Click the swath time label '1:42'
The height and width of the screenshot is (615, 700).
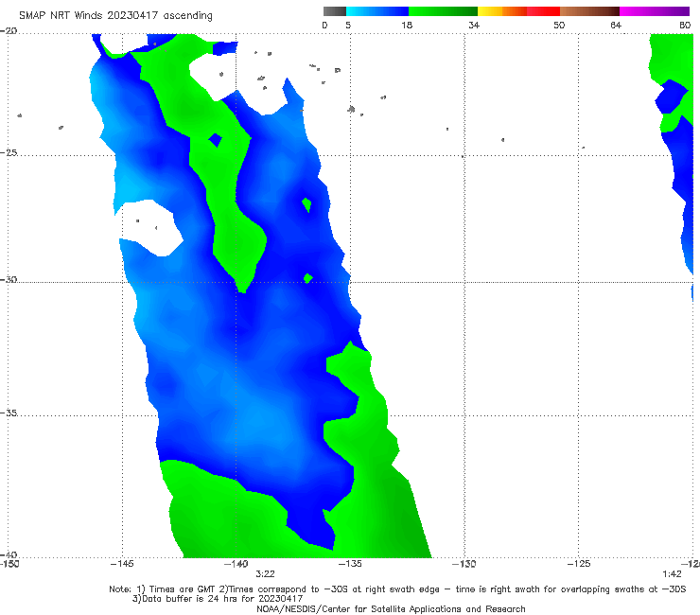pyautogui.click(x=672, y=574)
